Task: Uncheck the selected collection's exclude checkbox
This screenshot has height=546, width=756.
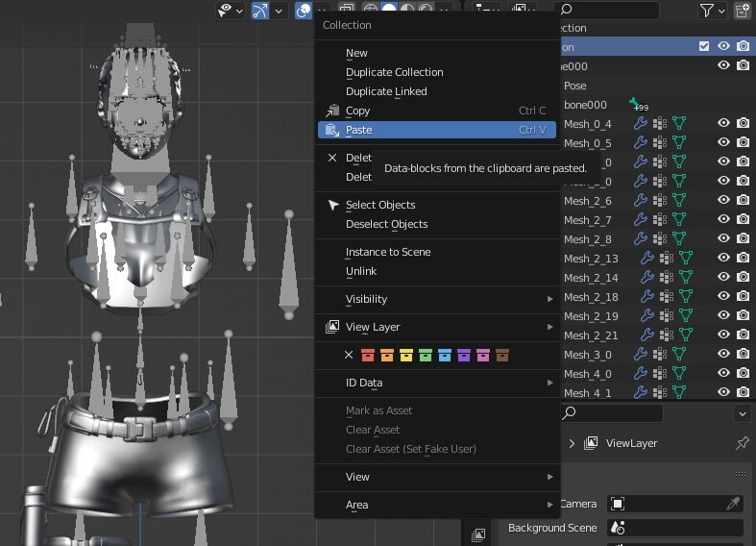Action: click(704, 46)
